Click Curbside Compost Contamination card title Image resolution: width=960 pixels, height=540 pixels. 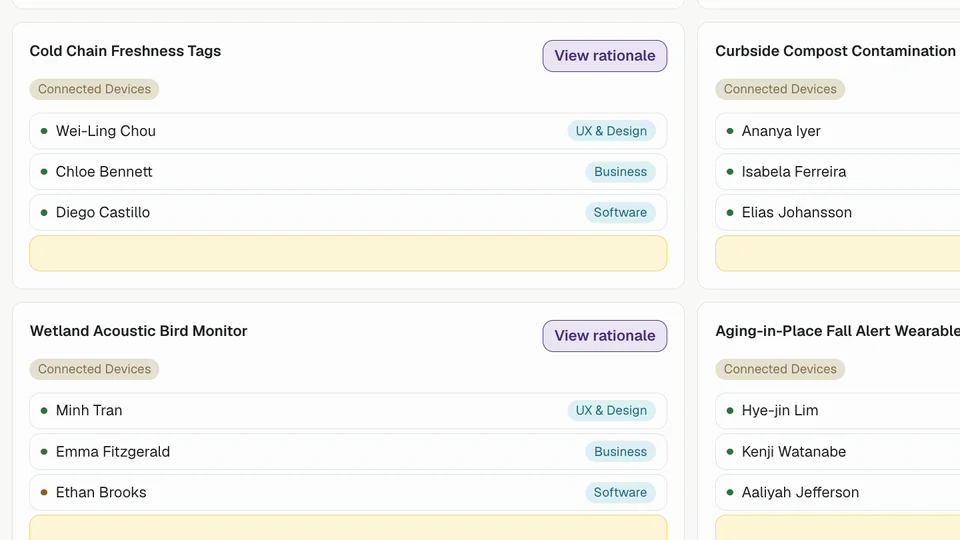pos(835,51)
